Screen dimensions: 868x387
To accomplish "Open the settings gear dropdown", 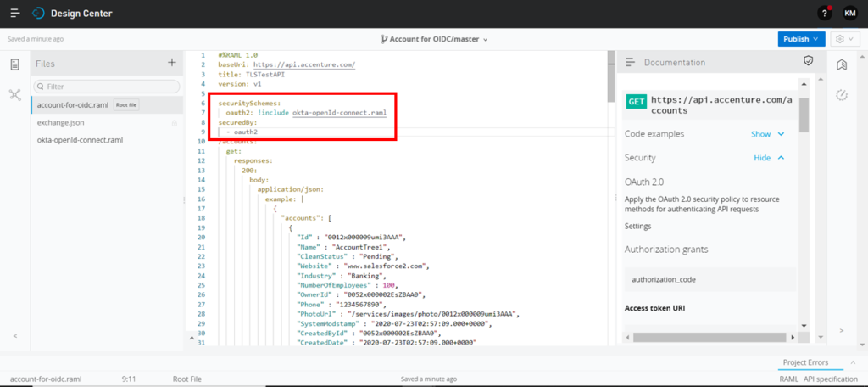I will pyautogui.click(x=843, y=39).
